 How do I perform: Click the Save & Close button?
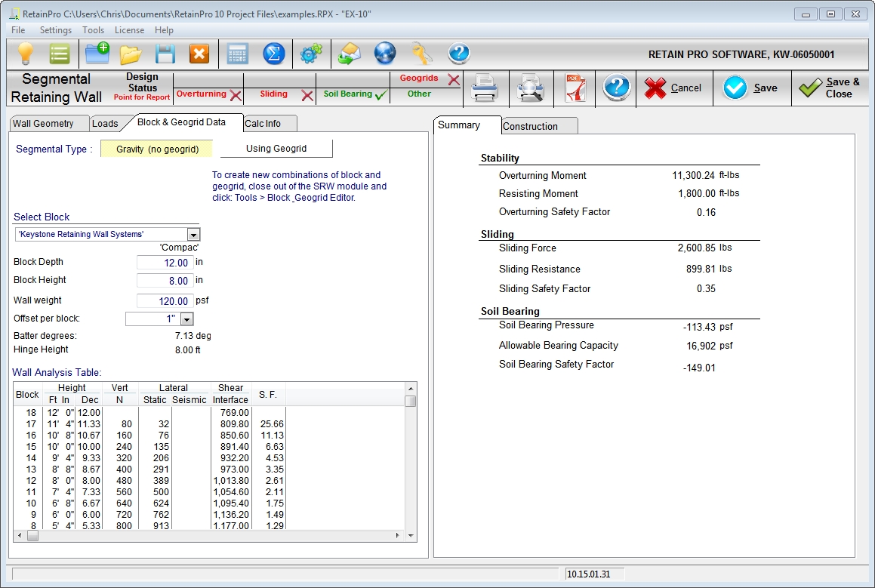(830, 88)
